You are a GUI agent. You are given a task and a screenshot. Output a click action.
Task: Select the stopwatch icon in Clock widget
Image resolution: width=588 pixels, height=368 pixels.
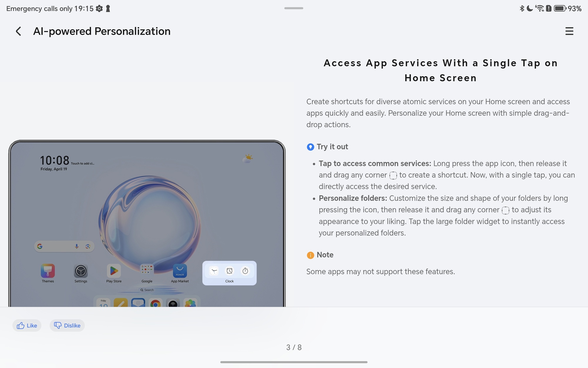(x=245, y=271)
